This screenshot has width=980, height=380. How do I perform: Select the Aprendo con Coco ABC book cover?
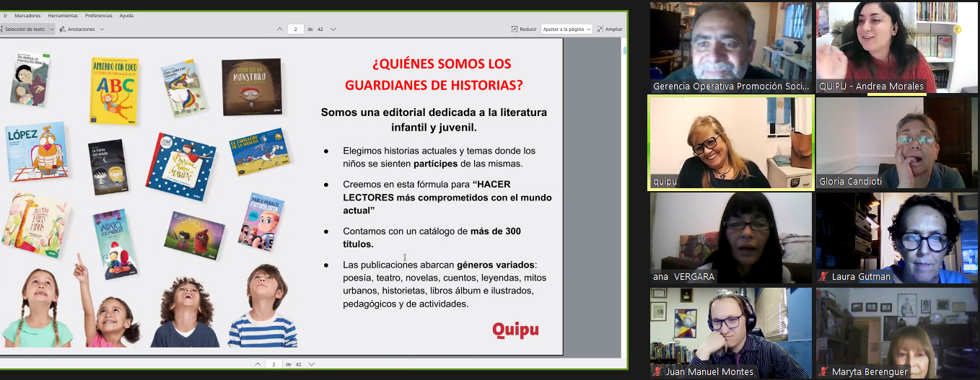pos(113,90)
